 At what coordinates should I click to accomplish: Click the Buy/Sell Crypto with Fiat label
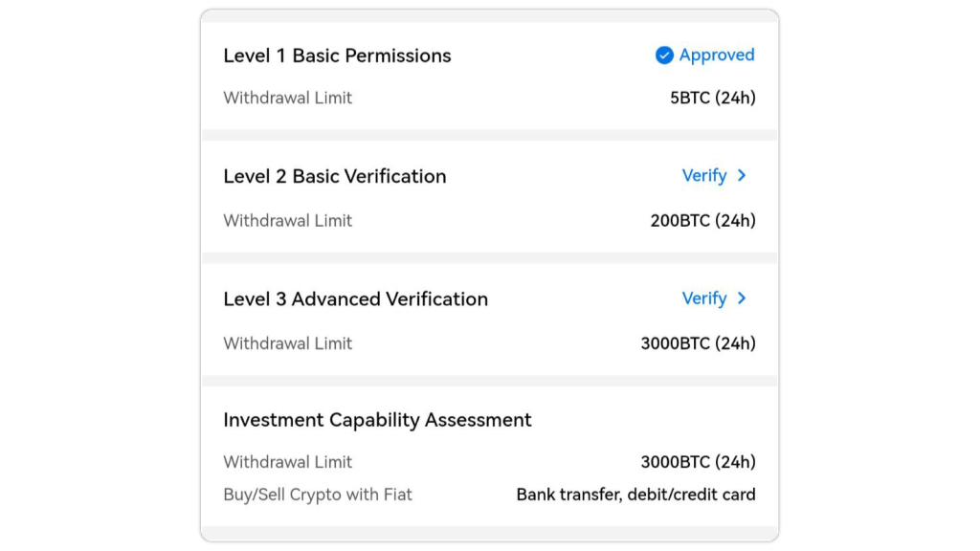click(318, 495)
